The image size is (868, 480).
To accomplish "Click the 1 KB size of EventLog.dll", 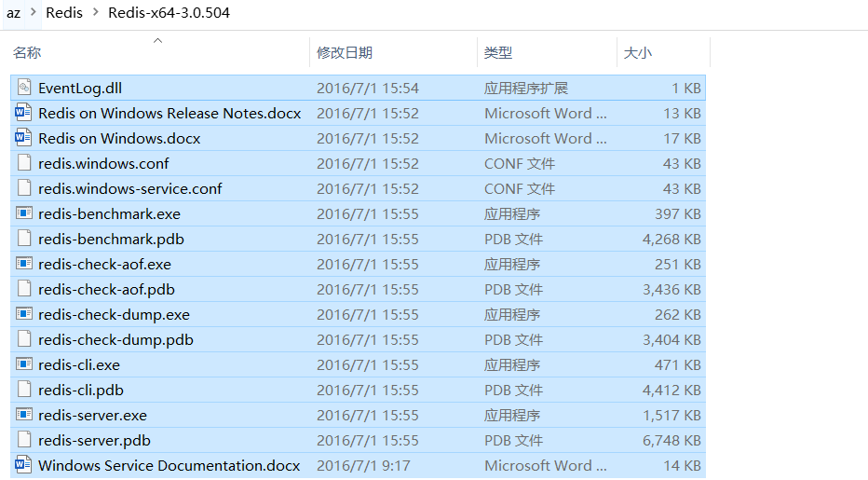I will point(686,89).
